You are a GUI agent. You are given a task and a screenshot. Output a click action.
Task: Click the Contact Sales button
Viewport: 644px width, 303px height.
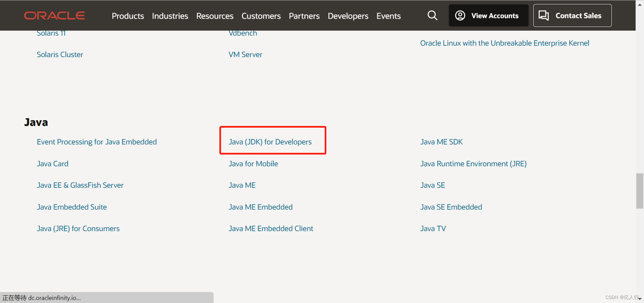pos(572,15)
